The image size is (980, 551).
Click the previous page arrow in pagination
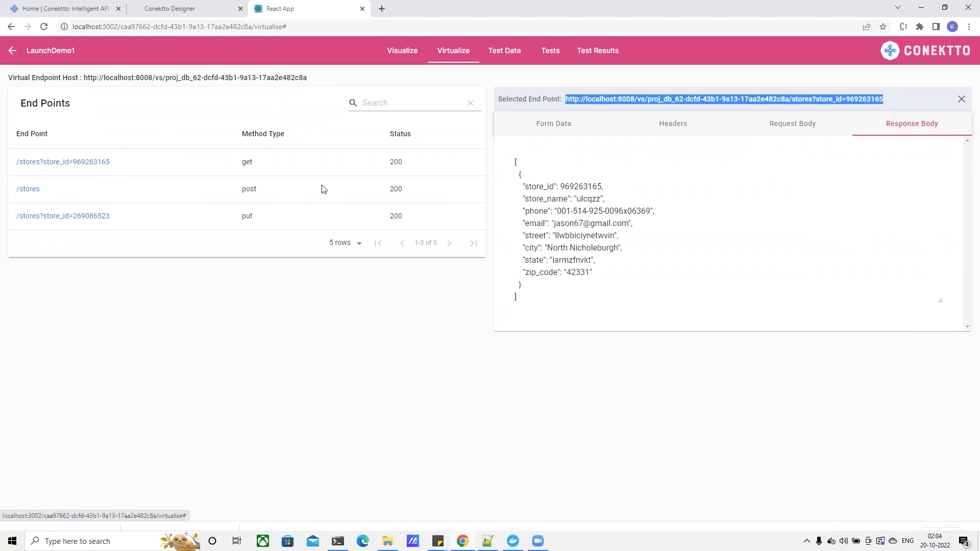coord(402,243)
